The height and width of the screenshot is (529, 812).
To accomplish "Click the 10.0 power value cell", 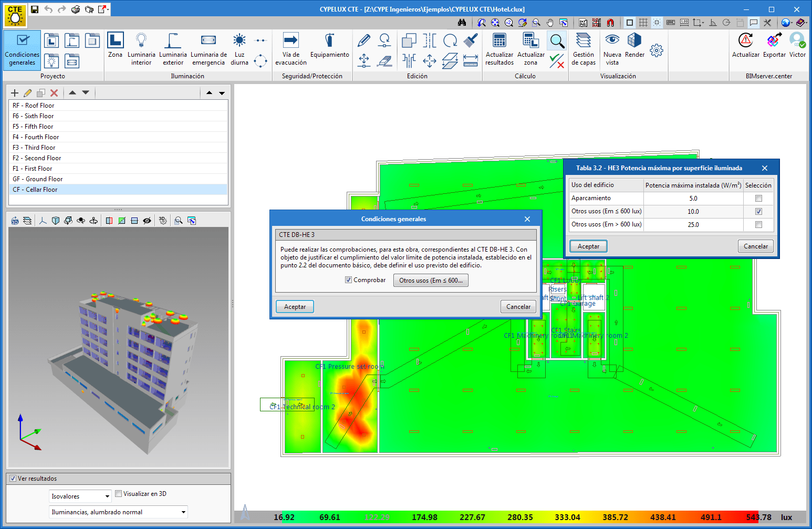I will click(693, 212).
